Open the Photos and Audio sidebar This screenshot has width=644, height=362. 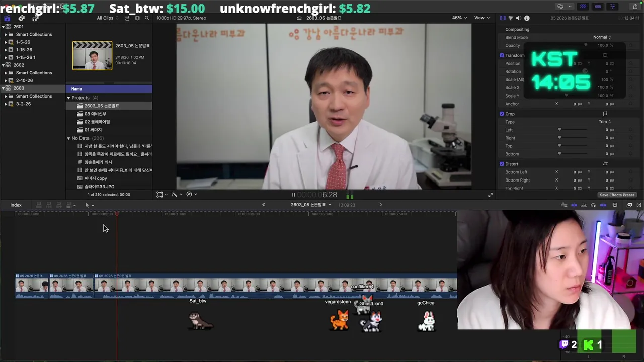tap(21, 18)
